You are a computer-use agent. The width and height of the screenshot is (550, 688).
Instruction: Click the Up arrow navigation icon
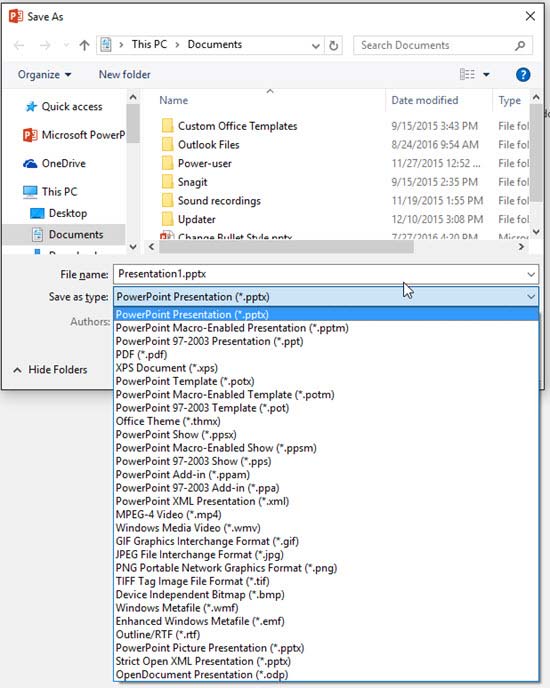coord(84,45)
